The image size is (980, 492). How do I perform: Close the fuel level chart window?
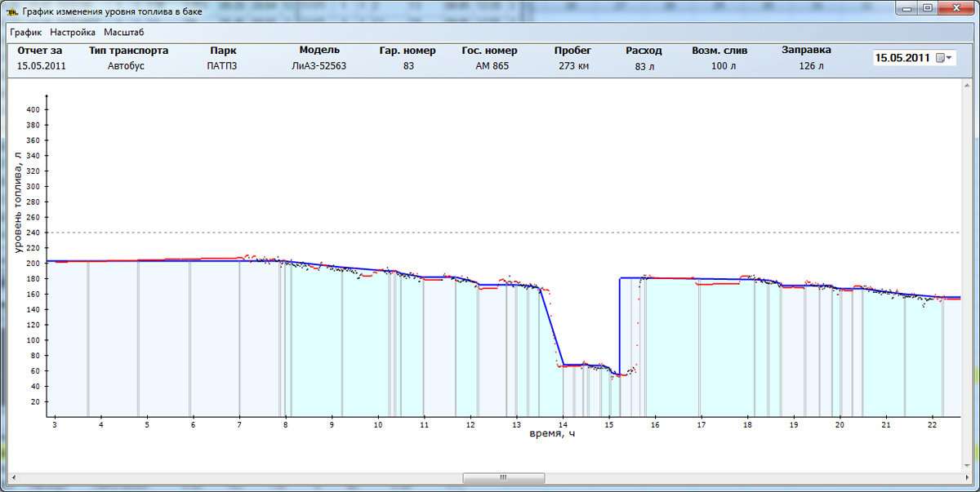[957, 7]
